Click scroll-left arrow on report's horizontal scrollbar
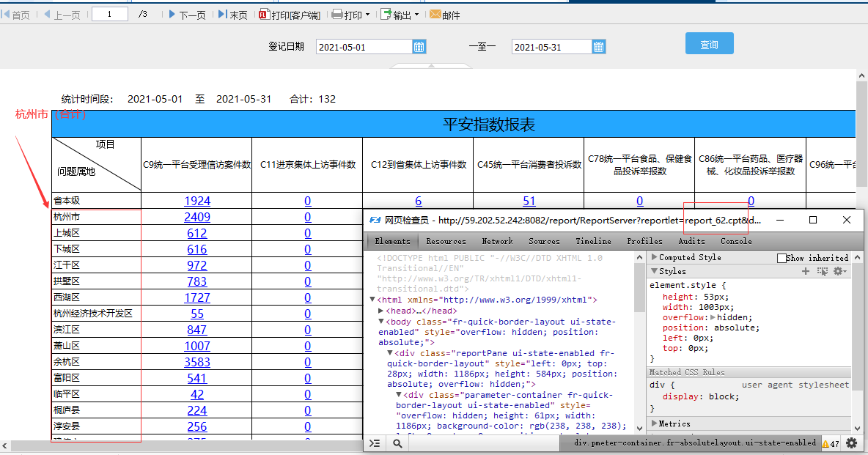This screenshot has width=868, height=455. coord(5,445)
